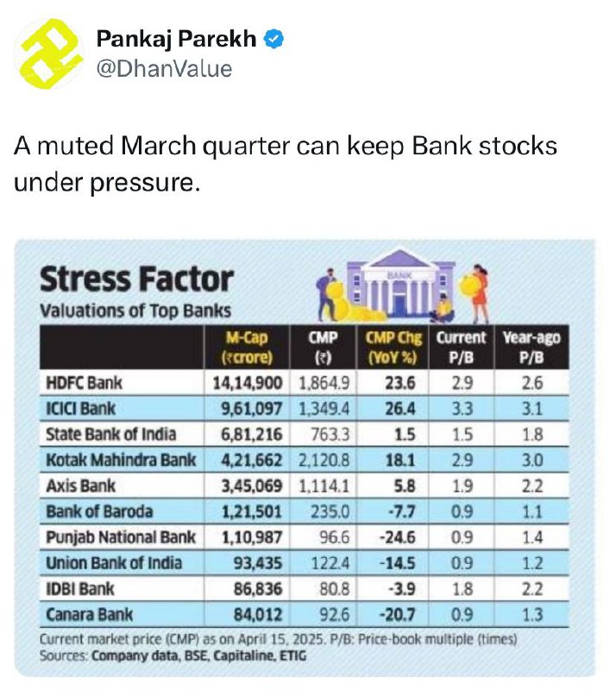616x690 pixels.
Task: Click the Canara Bank row label
Action: click(90, 614)
